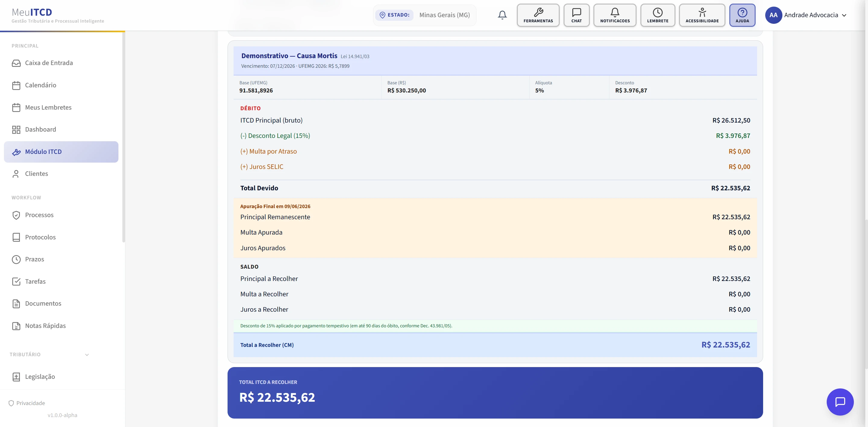868x427 pixels.
Task: Open Tarefas from the workflow list
Action: click(61, 282)
